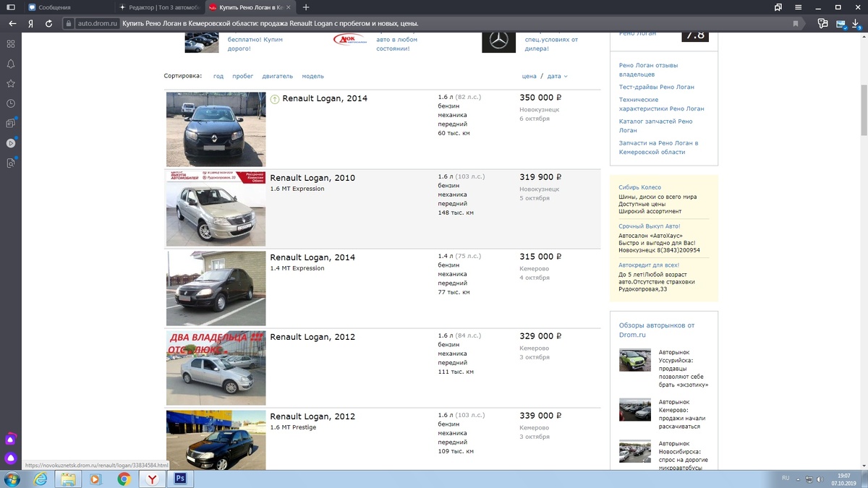Image resolution: width=868 pixels, height=488 pixels.
Task: Open the Yandex Browser hamburger menu
Action: [798, 7]
